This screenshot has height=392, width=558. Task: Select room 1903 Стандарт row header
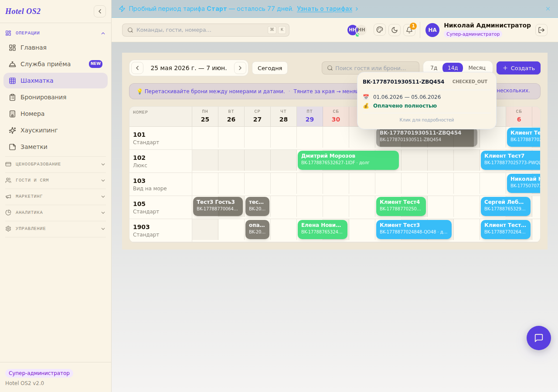click(x=160, y=230)
